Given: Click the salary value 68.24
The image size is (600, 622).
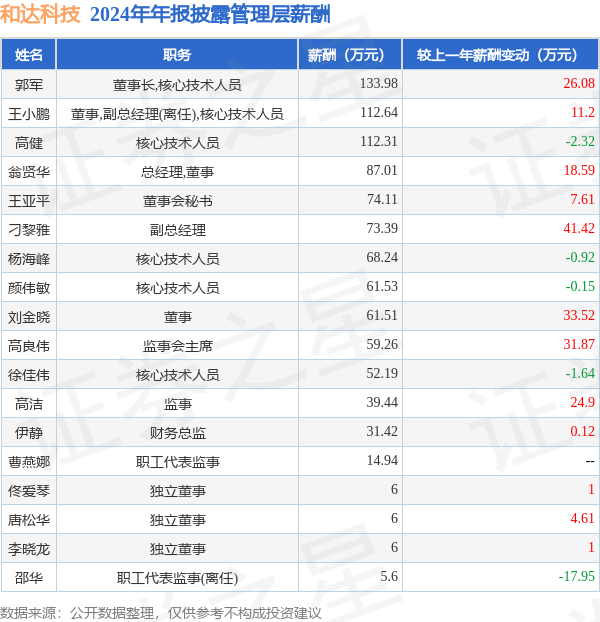Looking at the screenshot, I should [382, 257].
